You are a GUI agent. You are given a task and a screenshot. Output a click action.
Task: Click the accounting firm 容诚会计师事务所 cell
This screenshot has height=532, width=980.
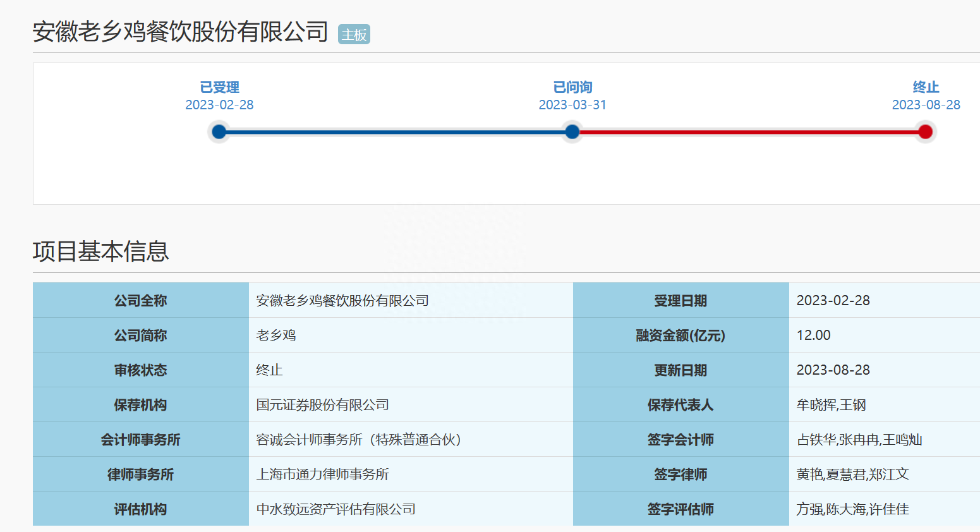[359, 440]
